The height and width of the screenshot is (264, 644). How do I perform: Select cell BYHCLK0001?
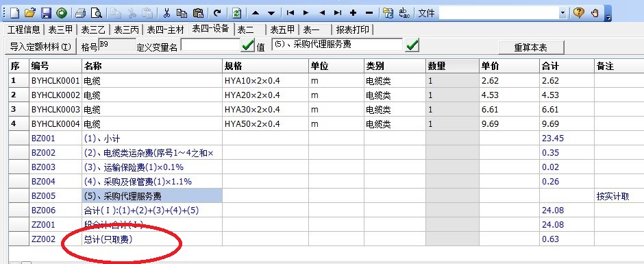click(55, 81)
